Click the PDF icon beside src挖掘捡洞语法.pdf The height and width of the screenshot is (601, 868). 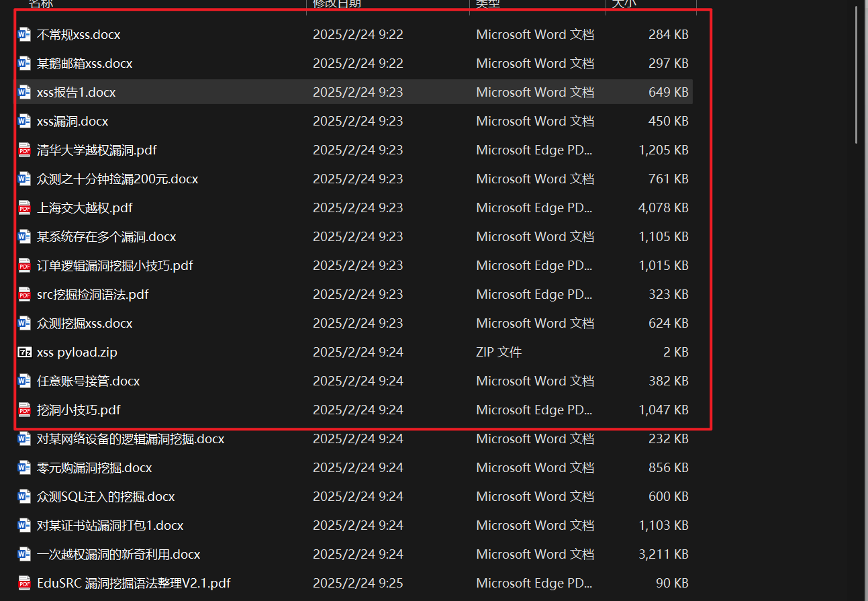pos(24,294)
